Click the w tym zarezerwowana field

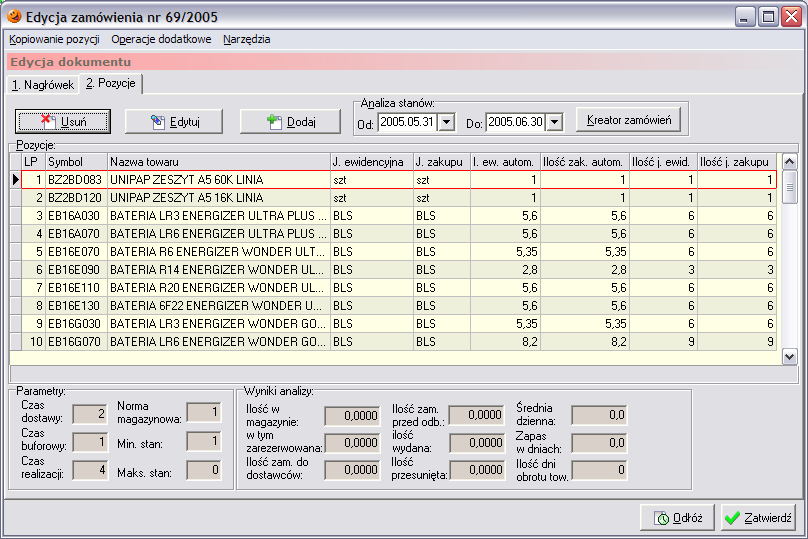pos(352,443)
